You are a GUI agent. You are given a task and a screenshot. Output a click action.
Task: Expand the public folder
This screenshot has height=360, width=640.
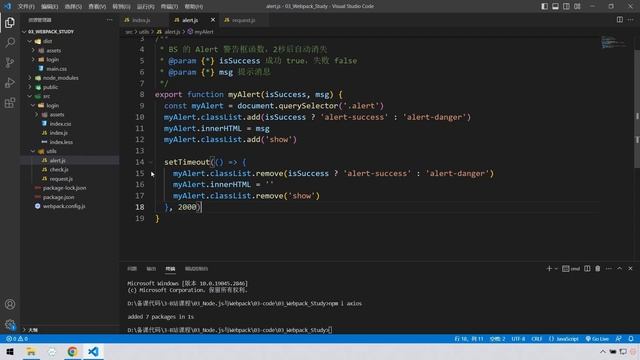30,87
